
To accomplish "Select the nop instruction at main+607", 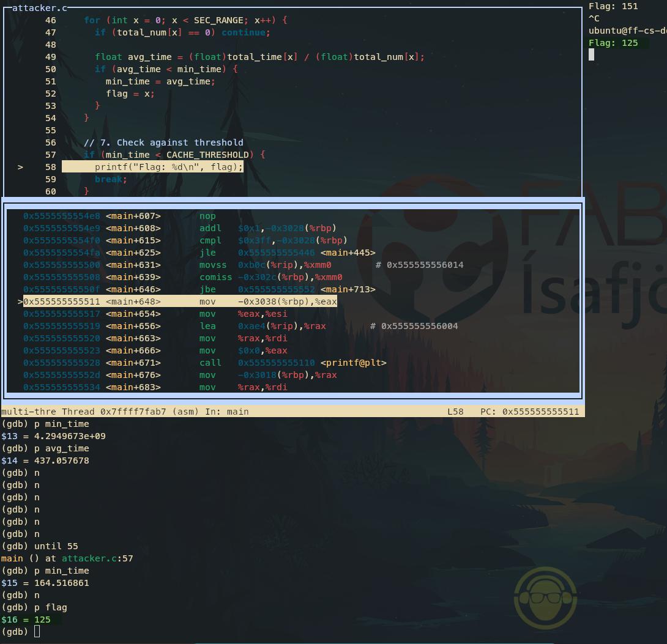I will 120,216.
